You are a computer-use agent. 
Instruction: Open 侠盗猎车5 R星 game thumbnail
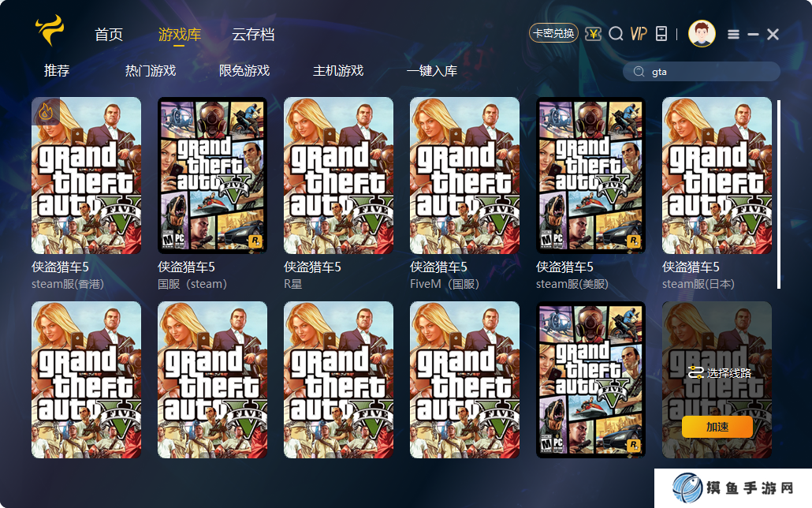click(x=339, y=175)
